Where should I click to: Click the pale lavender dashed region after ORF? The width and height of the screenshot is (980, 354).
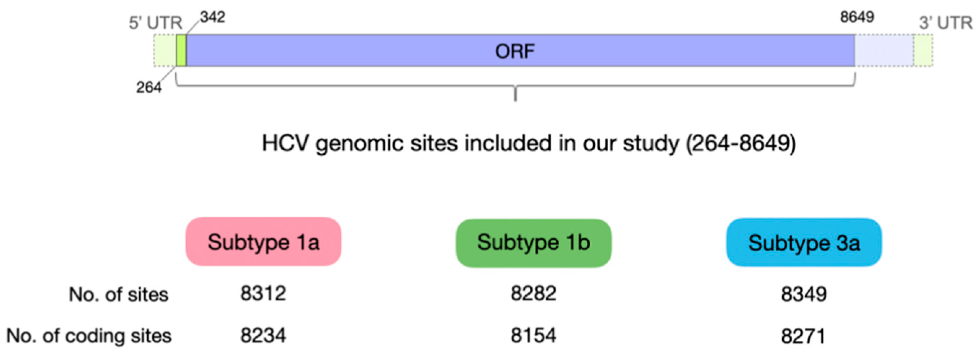point(884,50)
